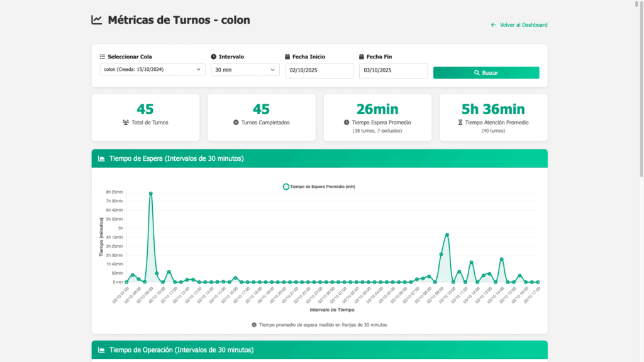Click the Fecha Fin date field

click(393, 70)
